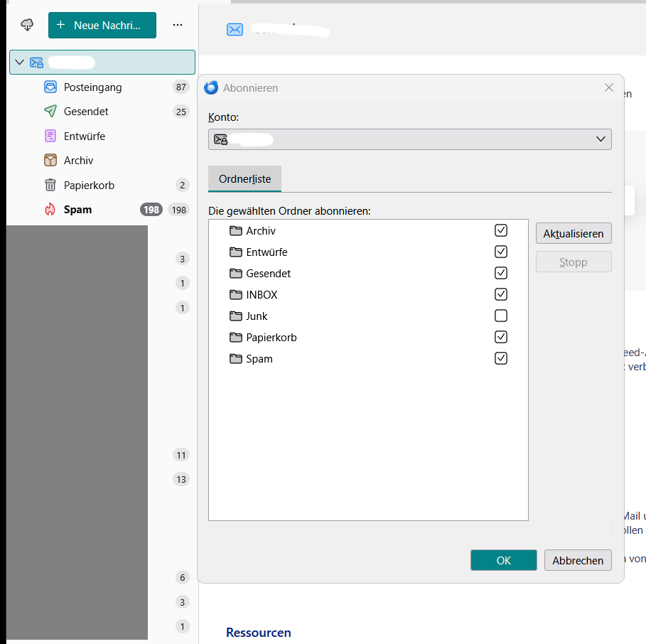646x644 pixels.
Task: Click the Papierkorb trash can icon
Action: tap(50, 185)
